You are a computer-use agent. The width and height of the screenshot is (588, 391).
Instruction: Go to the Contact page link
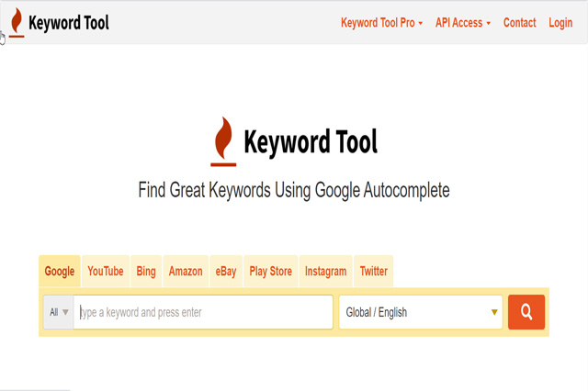[x=520, y=23]
